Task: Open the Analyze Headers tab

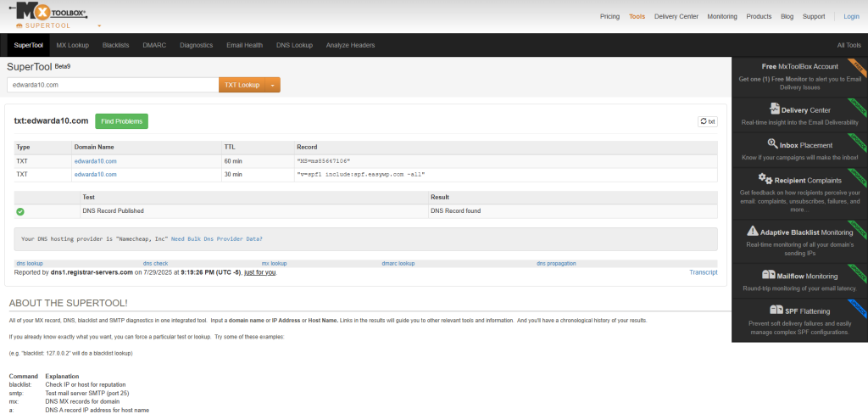Action: 350,46
